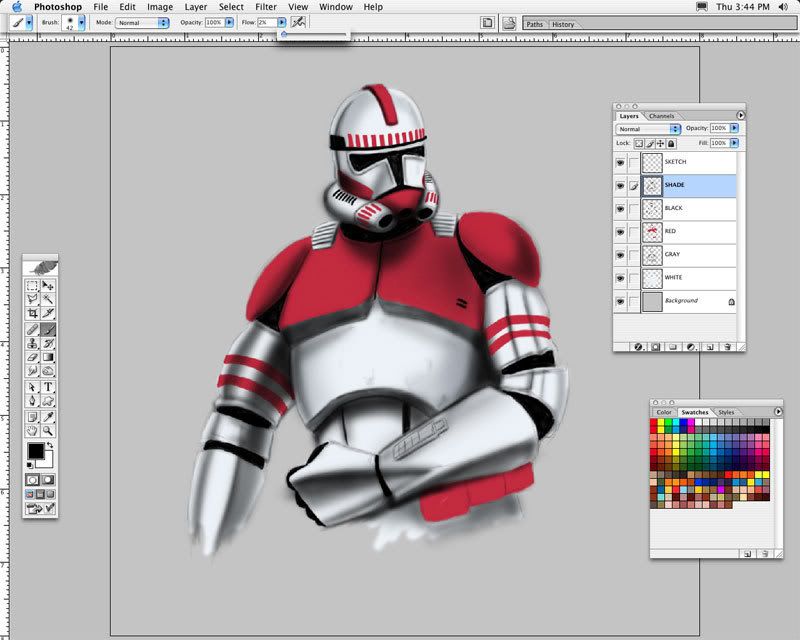Toggle visibility of RED layer
The width and height of the screenshot is (800, 640).
(x=620, y=232)
